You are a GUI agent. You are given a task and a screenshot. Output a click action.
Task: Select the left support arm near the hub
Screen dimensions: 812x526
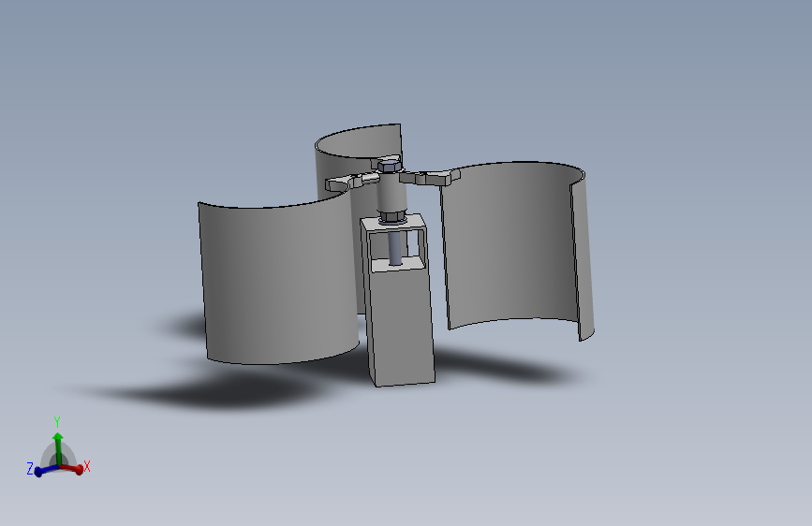(351, 181)
